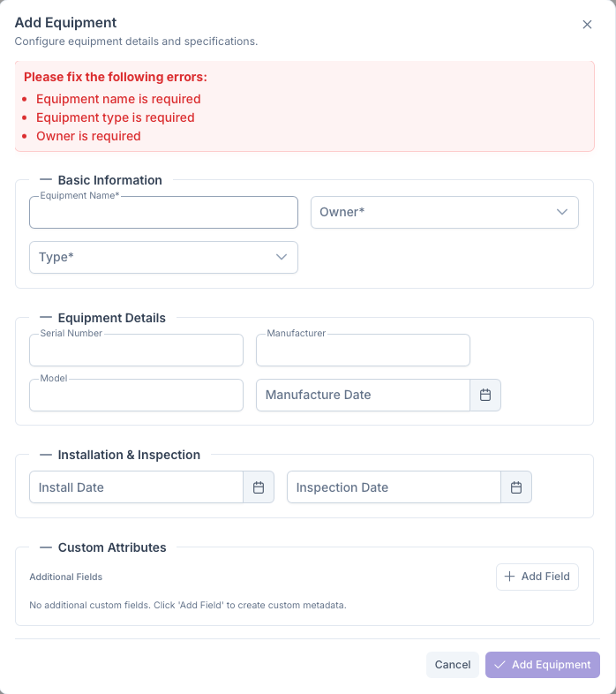Click the checkmark icon on Add Equipment
Viewport: 616px width, 694px height.
[x=500, y=665]
